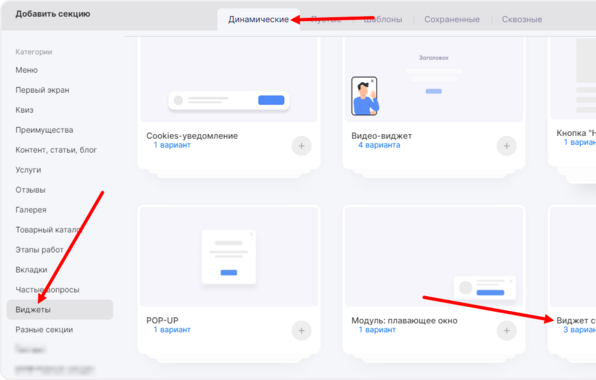Click '1 вариант' under Cookies-уведомление
Image resolution: width=596 pixels, height=380 pixels.
(172, 145)
